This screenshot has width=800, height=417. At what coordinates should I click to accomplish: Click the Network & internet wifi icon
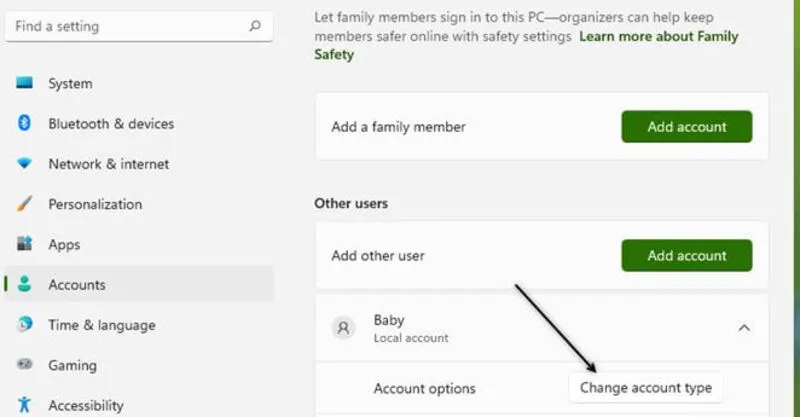tap(25, 164)
